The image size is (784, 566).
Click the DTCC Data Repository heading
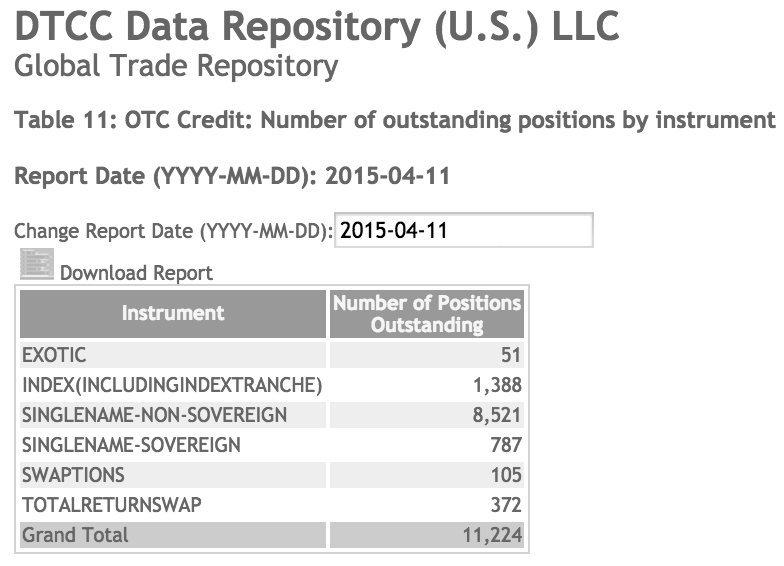coord(317,26)
